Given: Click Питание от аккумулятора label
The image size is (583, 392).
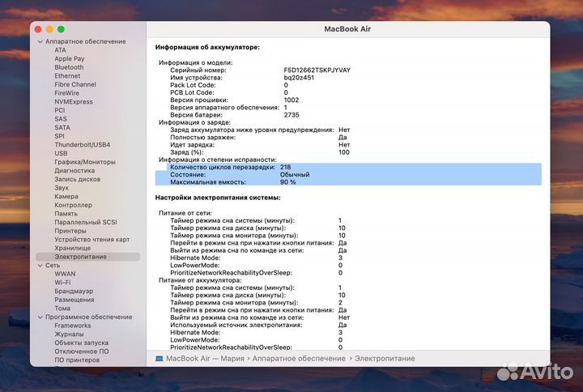Looking at the screenshot, I should click(200, 280).
